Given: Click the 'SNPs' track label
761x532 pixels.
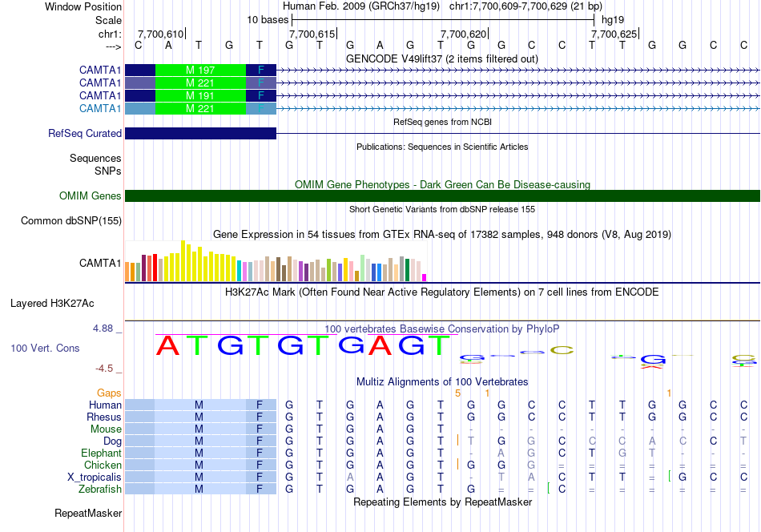Looking at the screenshot, I should click(x=108, y=171).
